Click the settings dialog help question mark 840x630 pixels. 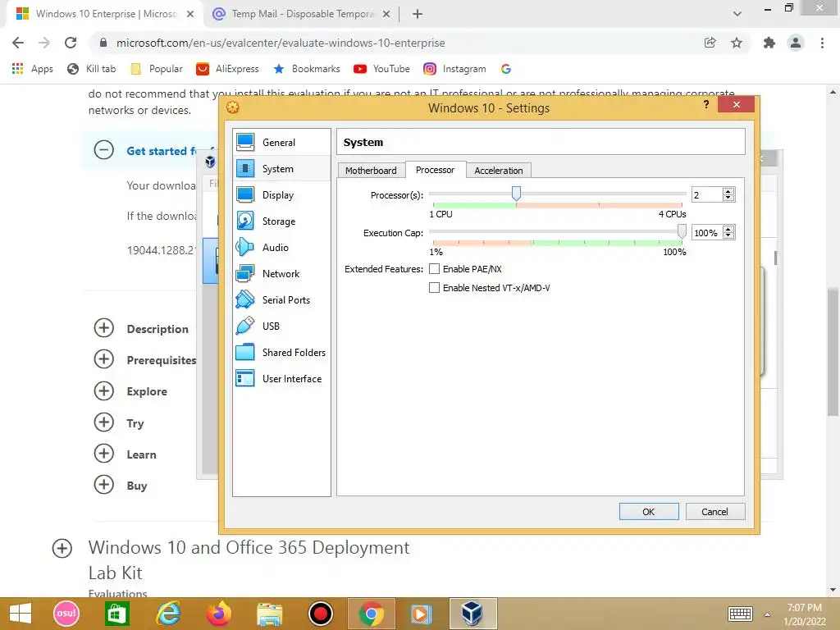coord(706,104)
